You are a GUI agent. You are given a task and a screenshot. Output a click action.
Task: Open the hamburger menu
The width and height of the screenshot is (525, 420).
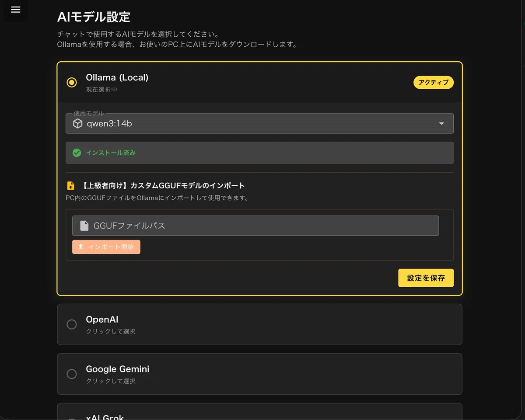(16, 10)
